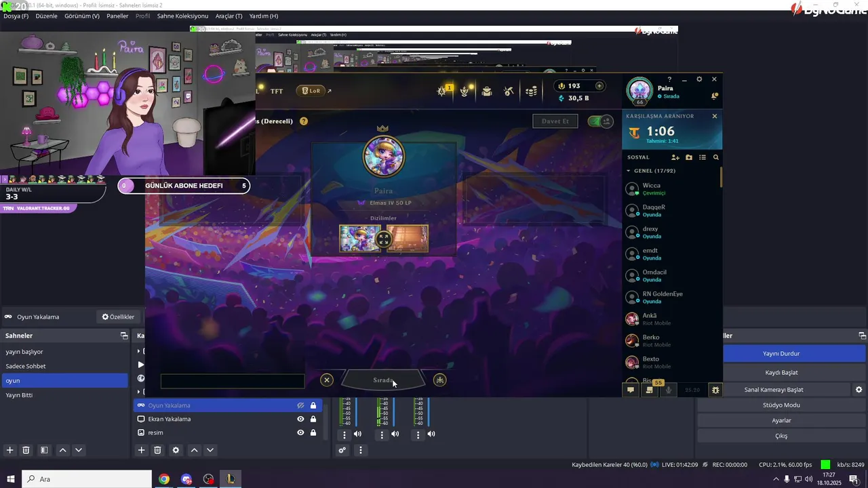Open the Paneller menu
The width and height of the screenshot is (868, 488).
[117, 16]
